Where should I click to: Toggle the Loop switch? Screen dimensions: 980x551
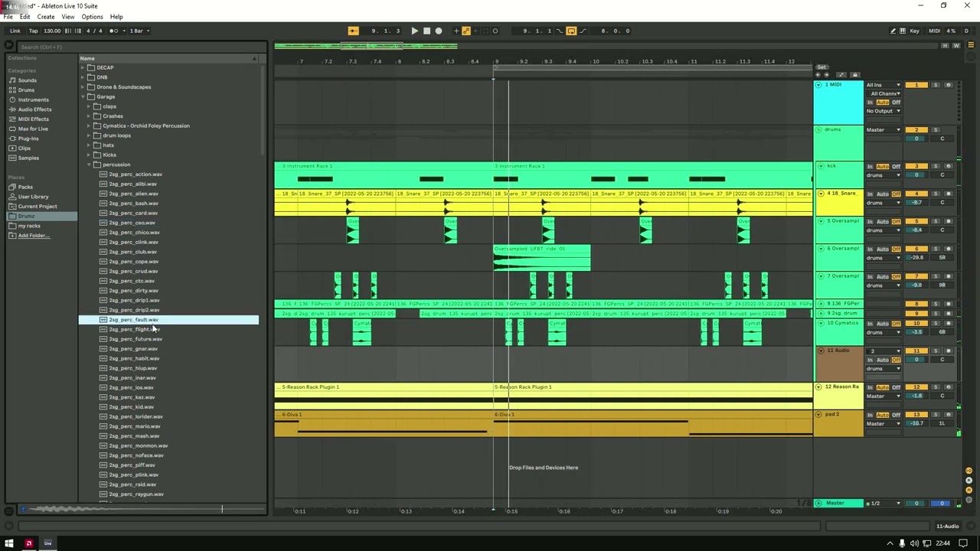571,31
